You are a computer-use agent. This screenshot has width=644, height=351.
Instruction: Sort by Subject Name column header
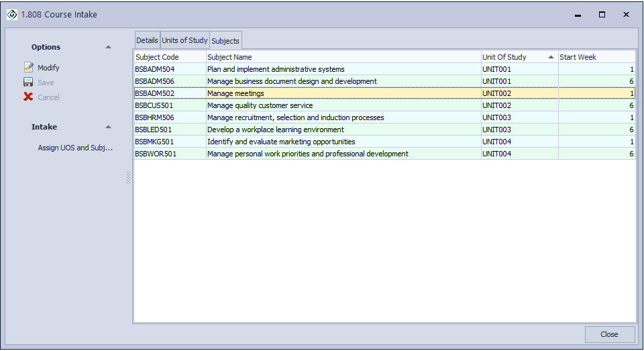pyautogui.click(x=342, y=57)
